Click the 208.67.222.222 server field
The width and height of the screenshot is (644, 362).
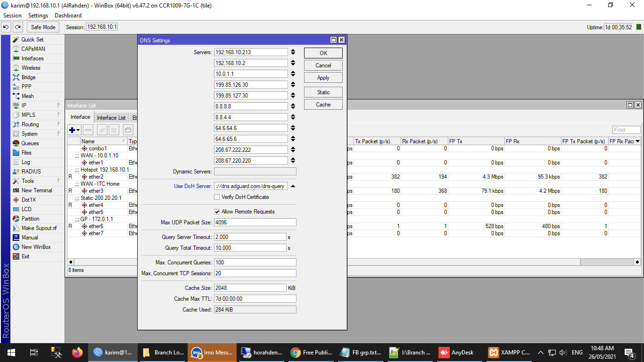(251, 150)
